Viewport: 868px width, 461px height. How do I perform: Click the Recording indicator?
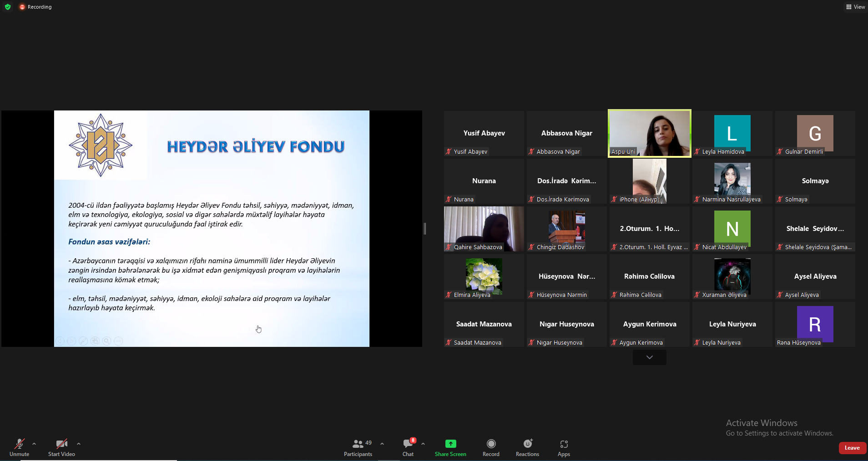35,7
